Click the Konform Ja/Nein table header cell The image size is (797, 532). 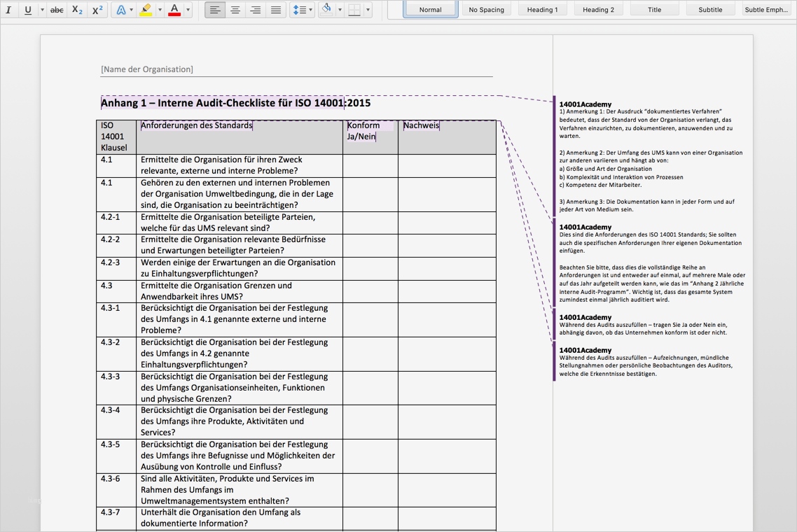tap(370, 136)
